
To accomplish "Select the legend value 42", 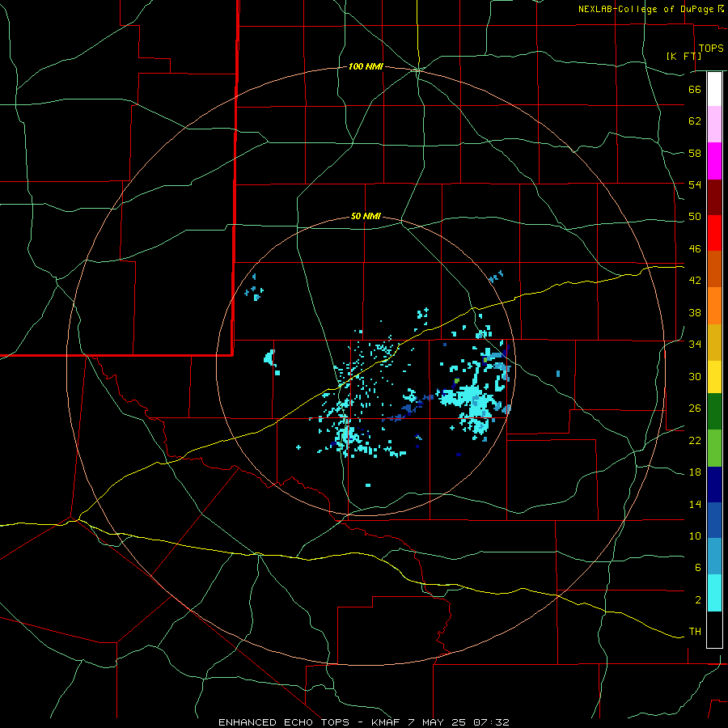I will [x=695, y=281].
